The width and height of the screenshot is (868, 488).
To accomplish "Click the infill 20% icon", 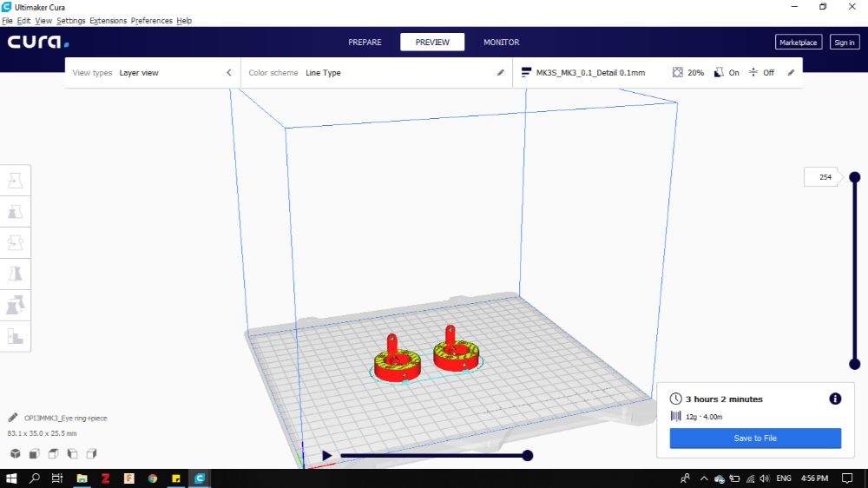I will point(678,73).
